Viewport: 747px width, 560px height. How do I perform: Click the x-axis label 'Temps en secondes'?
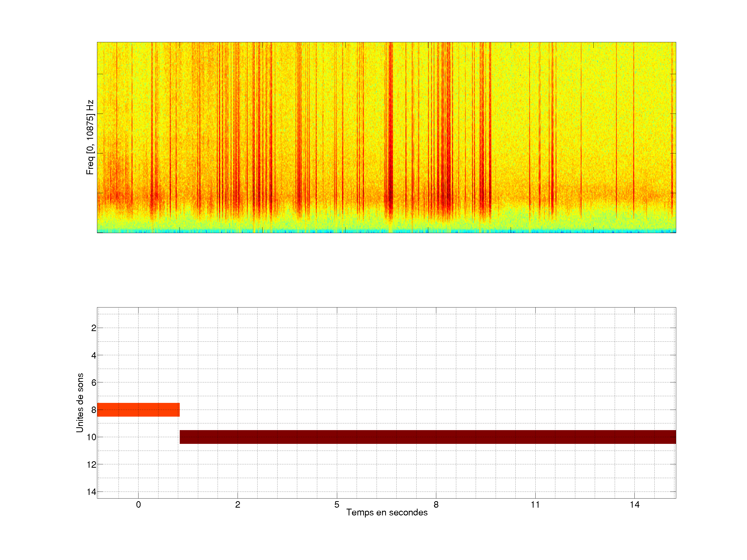click(387, 512)
